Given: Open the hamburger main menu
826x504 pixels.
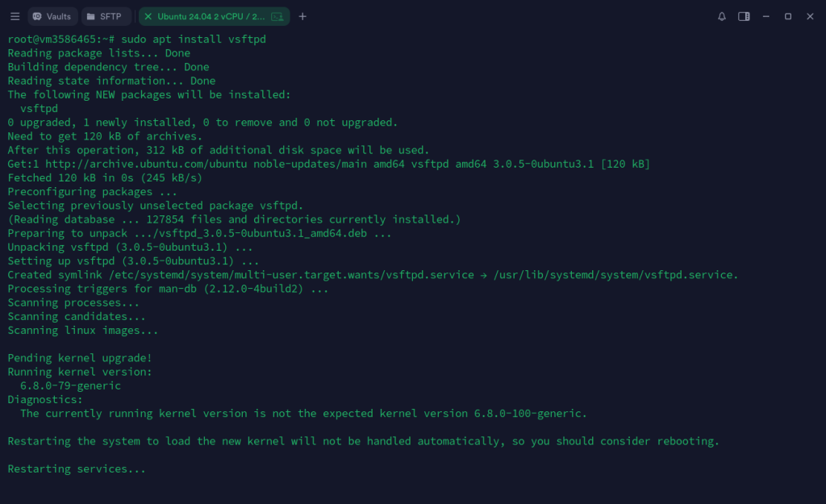Looking at the screenshot, I should (15, 16).
